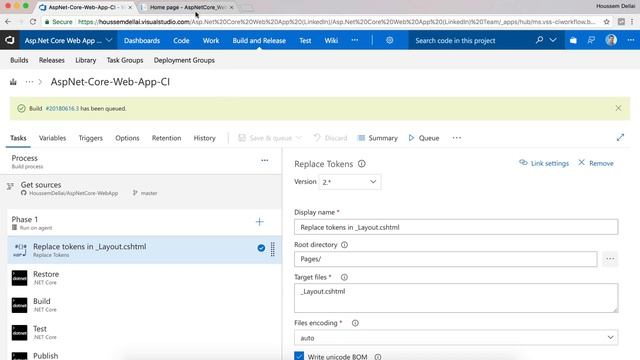Click inside the Display name field
640x360 pixels.
pos(456,227)
